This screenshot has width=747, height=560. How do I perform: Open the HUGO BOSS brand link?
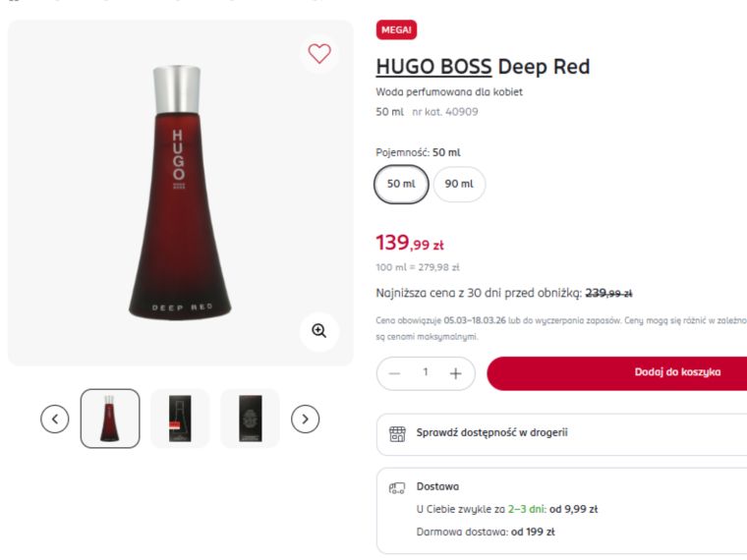433,67
